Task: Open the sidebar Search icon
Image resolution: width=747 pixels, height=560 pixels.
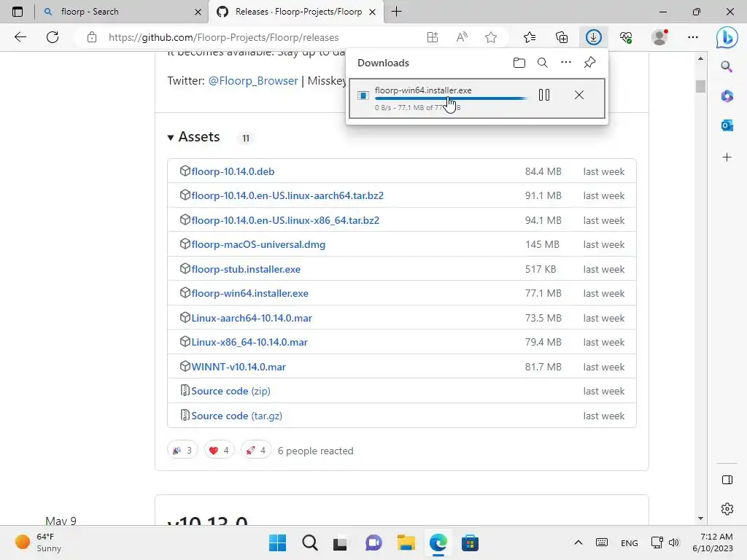Action: click(x=727, y=66)
